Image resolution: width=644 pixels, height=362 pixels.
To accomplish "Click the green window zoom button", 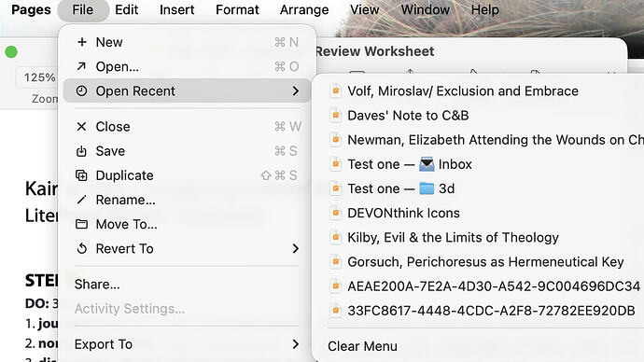I will 11,52.
